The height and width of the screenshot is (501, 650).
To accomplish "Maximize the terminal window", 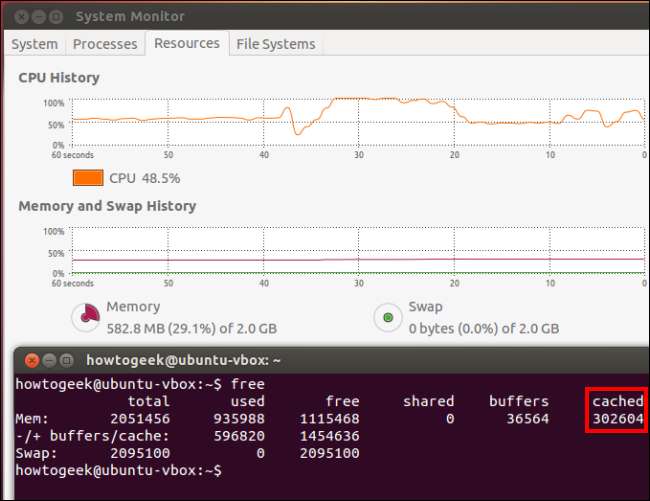I will tap(67, 360).
